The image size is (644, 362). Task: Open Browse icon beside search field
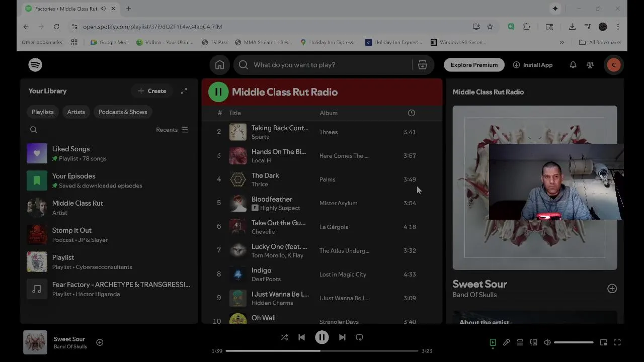423,65
